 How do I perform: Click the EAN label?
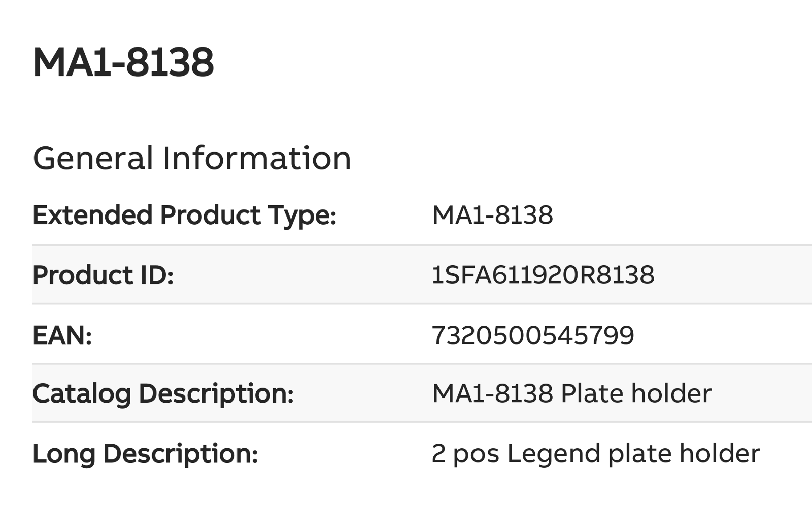62,335
